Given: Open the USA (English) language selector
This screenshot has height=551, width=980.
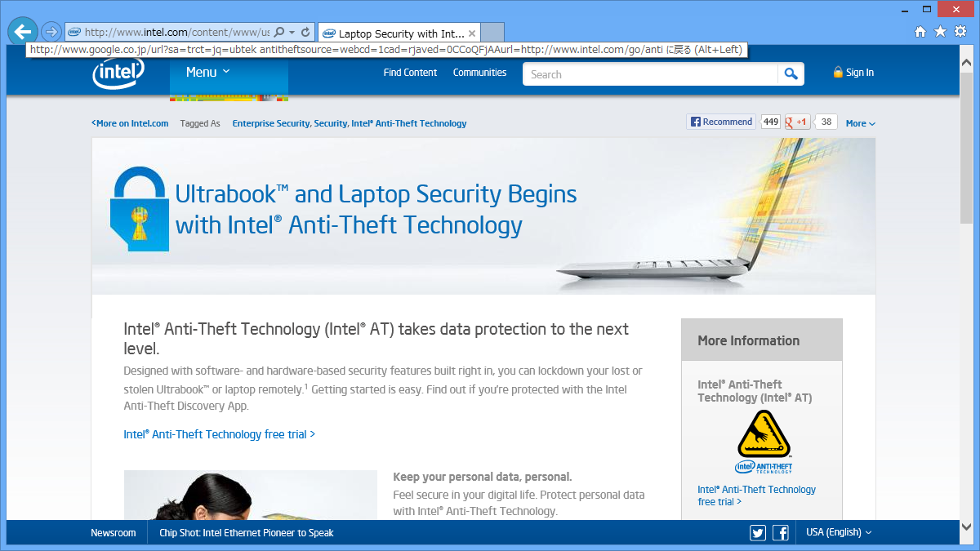Looking at the screenshot, I should tap(839, 532).
